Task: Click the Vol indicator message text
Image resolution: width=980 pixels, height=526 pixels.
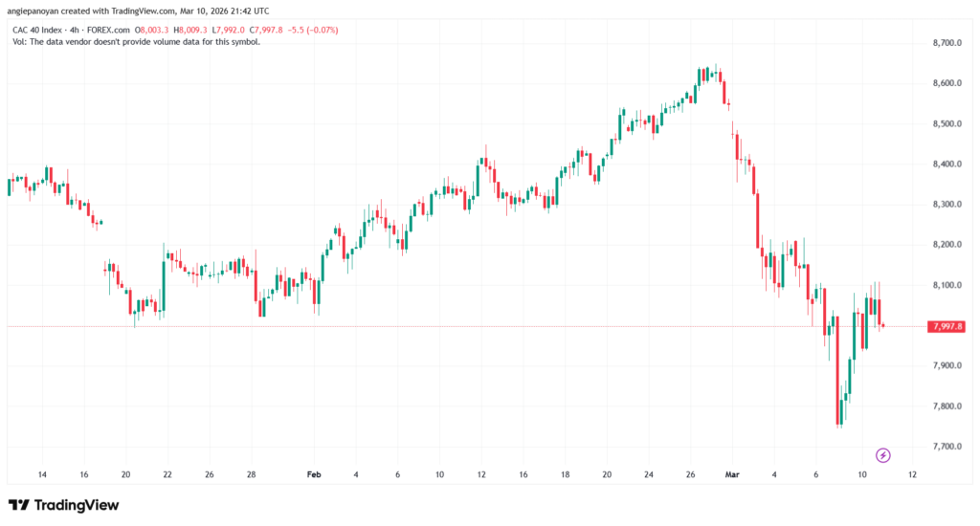Action: 134,42
